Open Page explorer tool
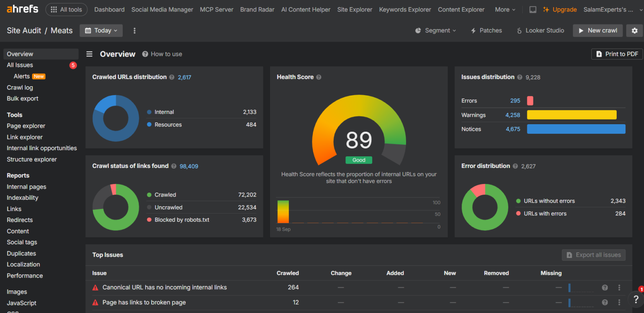 click(x=26, y=126)
